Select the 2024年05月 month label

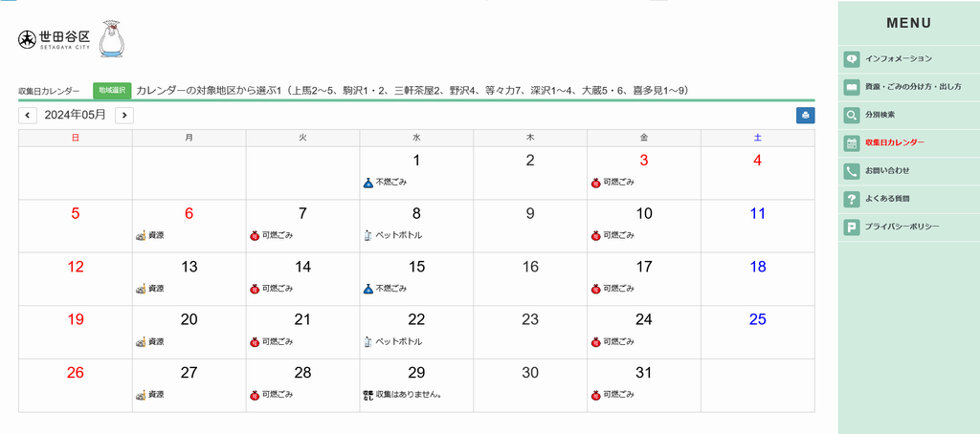click(x=76, y=116)
